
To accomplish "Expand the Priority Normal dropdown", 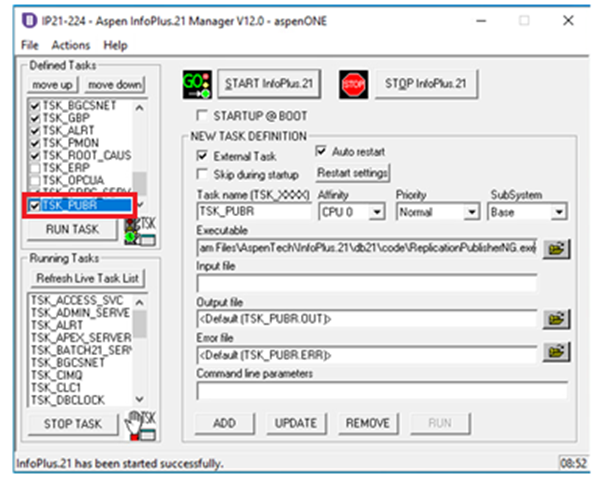I will point(471,212).
